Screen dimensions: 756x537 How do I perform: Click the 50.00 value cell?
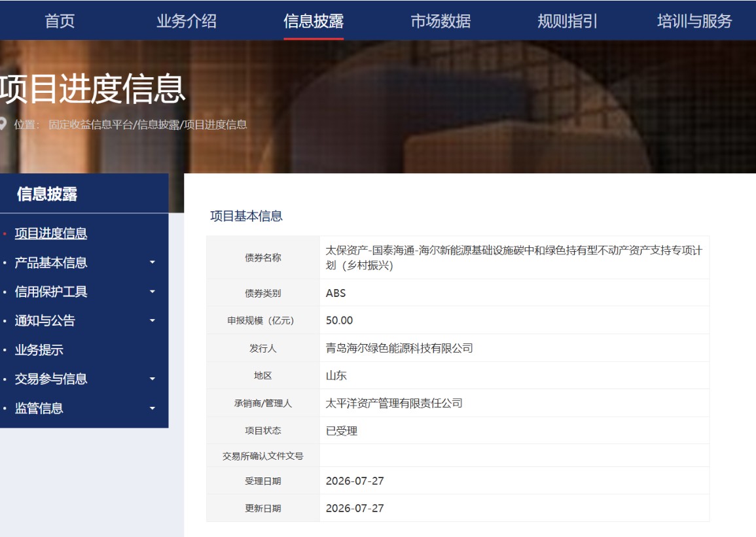tap(514, 320)
